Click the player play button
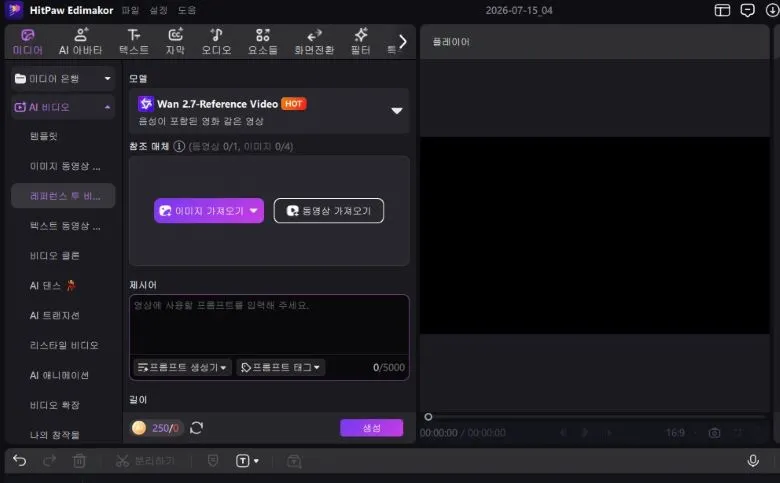This screenshot has width=780, height=483. [x=585, y=433]
